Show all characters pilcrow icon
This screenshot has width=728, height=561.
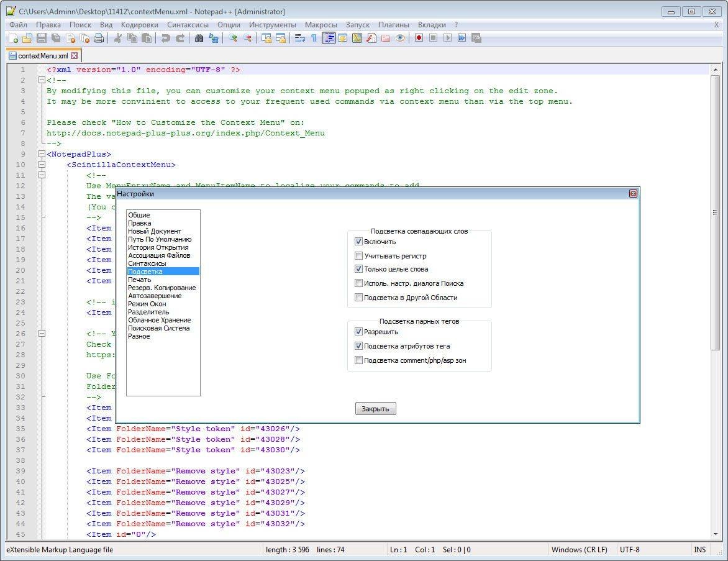(314, 38)
